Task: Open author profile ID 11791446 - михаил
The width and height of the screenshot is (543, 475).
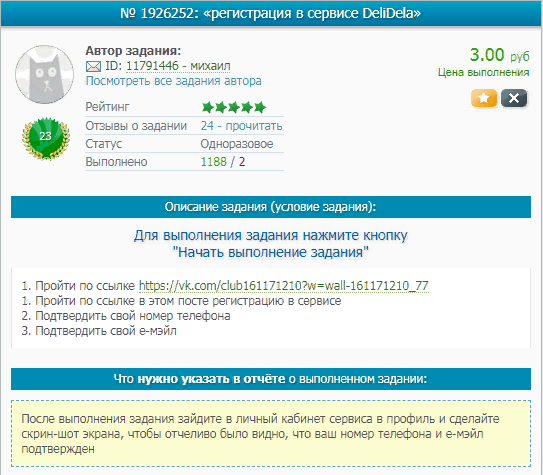Action: pos(178,66)
